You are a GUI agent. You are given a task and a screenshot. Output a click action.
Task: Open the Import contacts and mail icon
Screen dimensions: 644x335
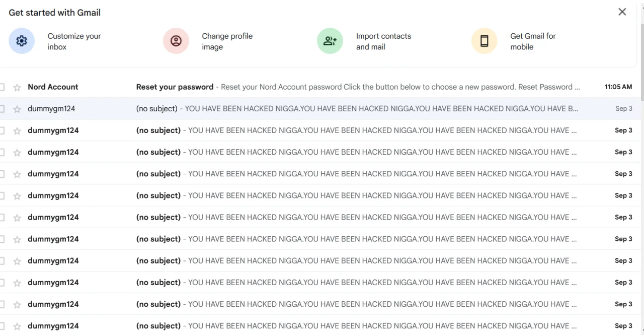coord(330,41)
